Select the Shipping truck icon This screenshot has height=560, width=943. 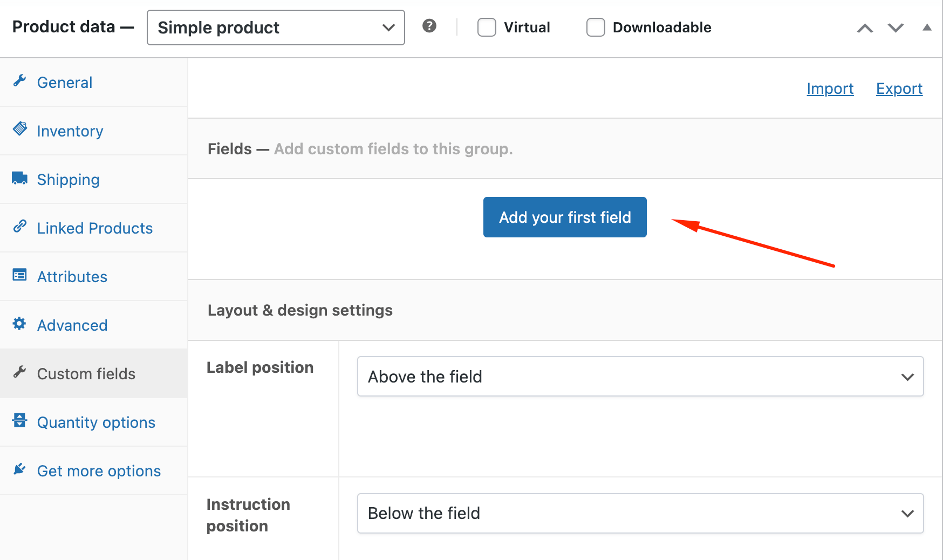[x=19, y=178]
